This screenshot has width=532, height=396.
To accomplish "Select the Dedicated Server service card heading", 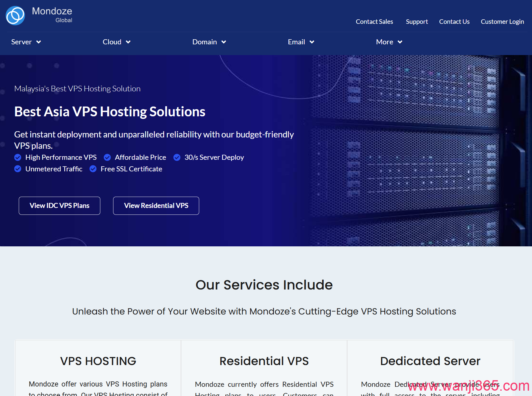I will 430,361.
